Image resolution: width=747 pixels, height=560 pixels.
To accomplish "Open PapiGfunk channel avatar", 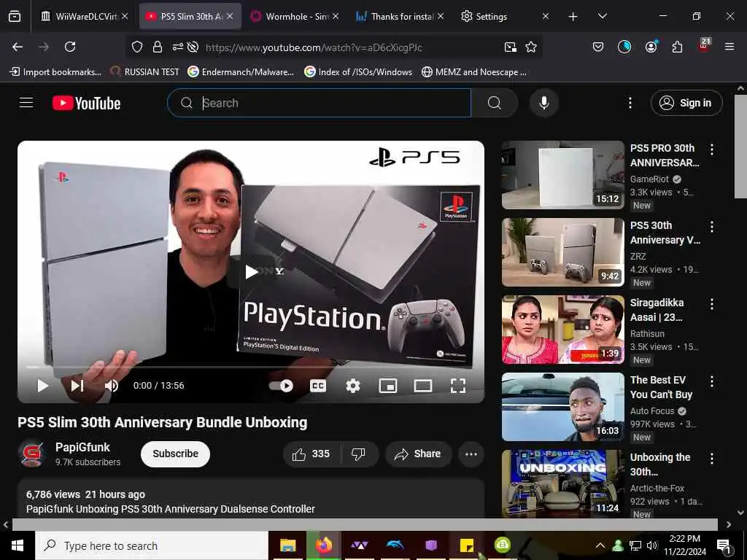I will [x=32, y=454].
